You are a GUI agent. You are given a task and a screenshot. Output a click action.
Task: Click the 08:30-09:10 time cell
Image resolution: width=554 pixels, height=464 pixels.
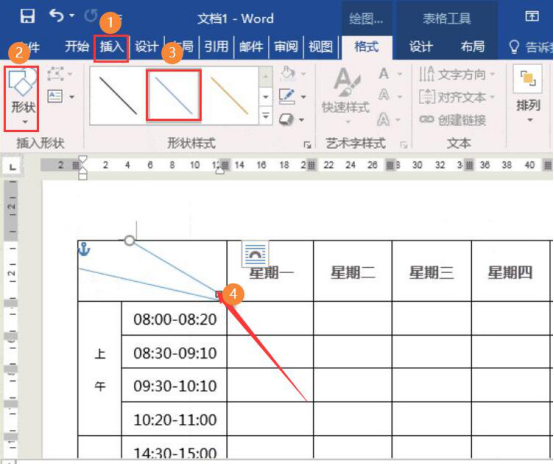175,352
